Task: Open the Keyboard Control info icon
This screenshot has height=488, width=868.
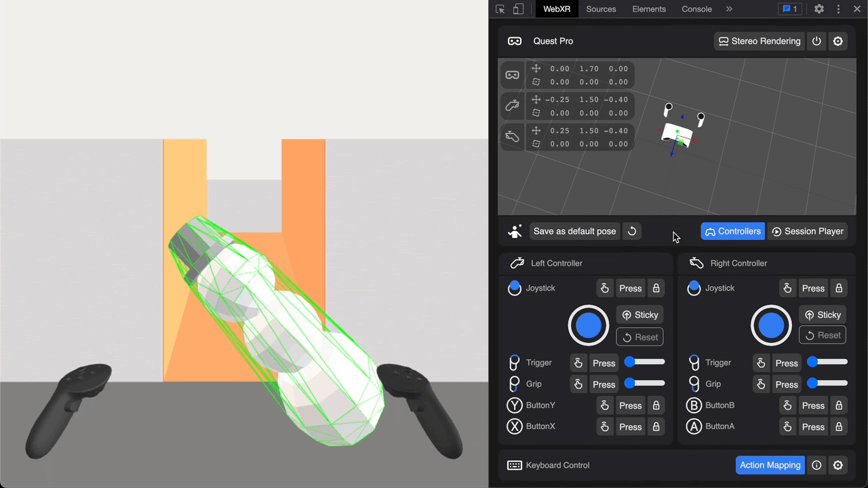Action: pos(816,465)
